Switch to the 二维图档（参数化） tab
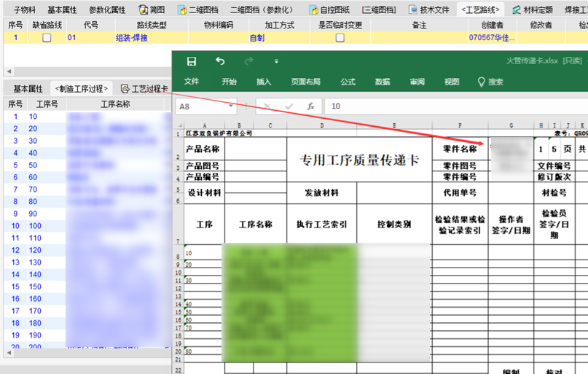588x374 pixels. point(262,9)
